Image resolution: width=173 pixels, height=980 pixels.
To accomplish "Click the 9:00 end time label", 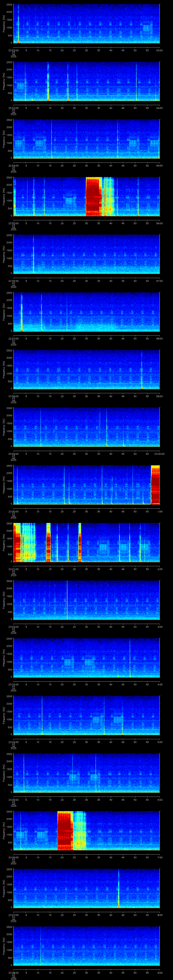I will [x=160, y=973].
